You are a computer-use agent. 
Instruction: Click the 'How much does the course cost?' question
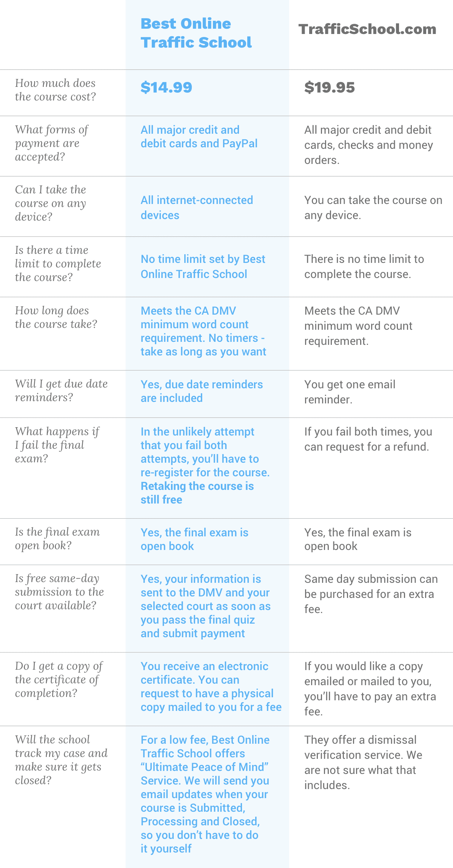point(55,90)
